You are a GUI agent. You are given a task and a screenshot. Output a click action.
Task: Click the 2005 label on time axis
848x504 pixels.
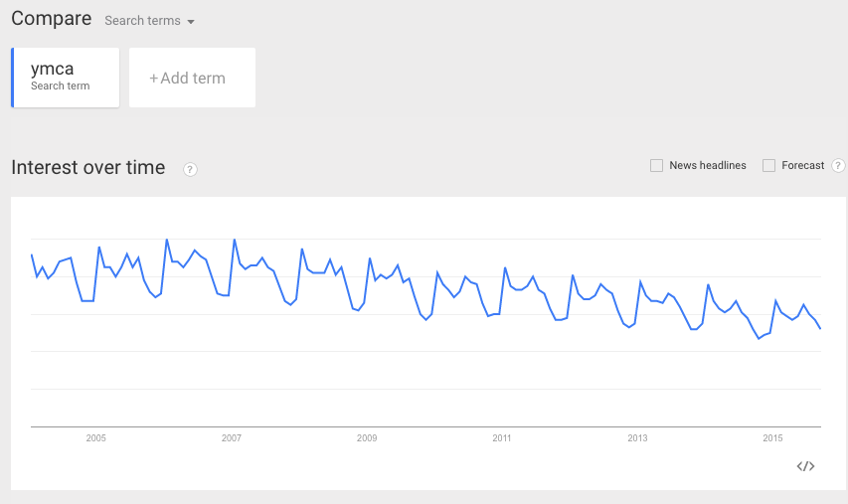click(95, 438)
